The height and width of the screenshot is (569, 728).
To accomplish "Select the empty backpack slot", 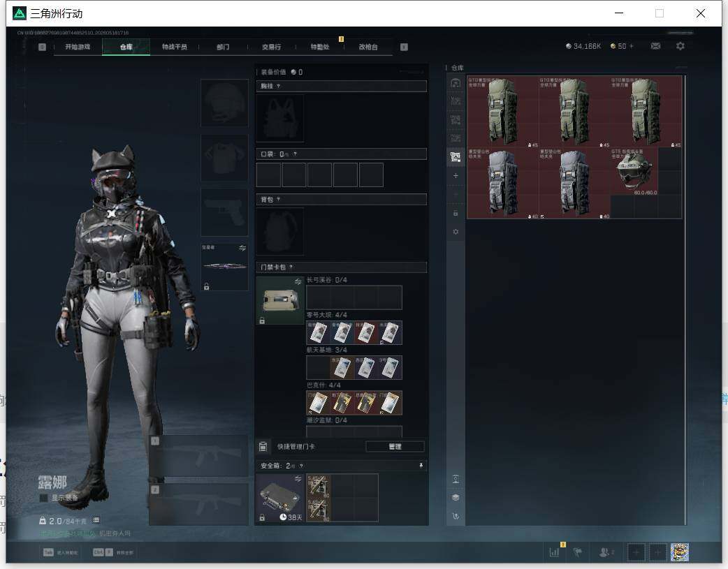I will (x=280, y=232).
